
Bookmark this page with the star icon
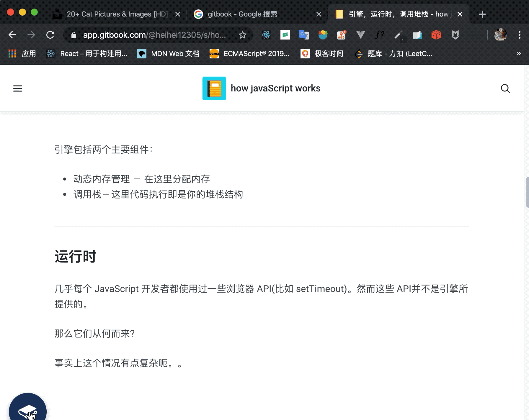tap(243, 35)
